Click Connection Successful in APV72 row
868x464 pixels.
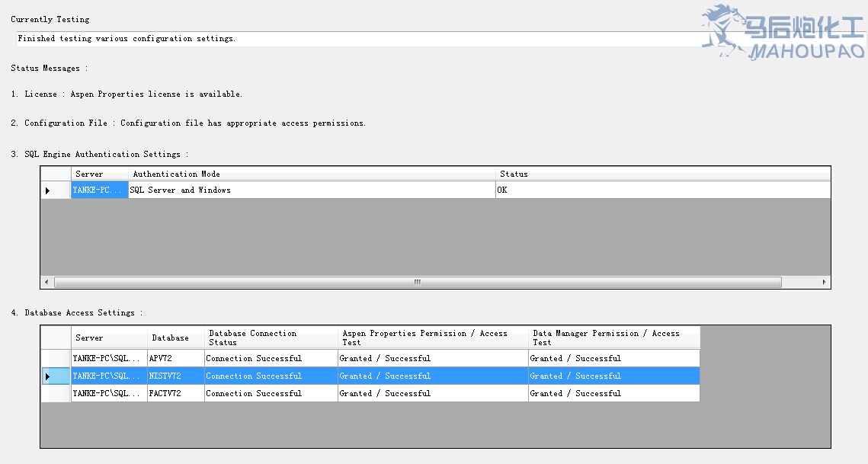[x=271, y=358]
